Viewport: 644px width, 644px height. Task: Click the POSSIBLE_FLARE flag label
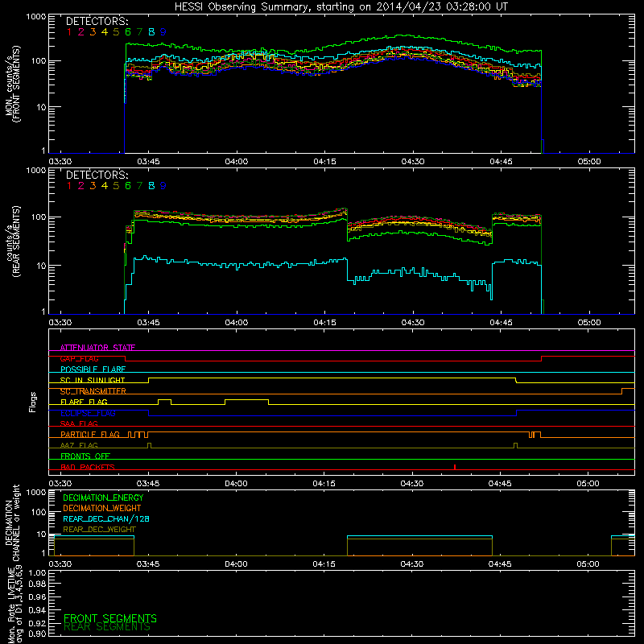[93, 369]
